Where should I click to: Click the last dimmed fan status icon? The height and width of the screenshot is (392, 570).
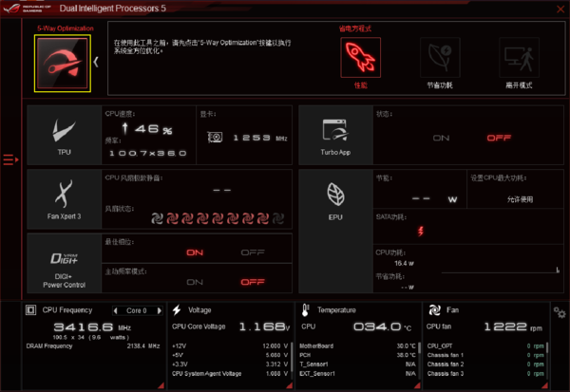pos(278,218)
